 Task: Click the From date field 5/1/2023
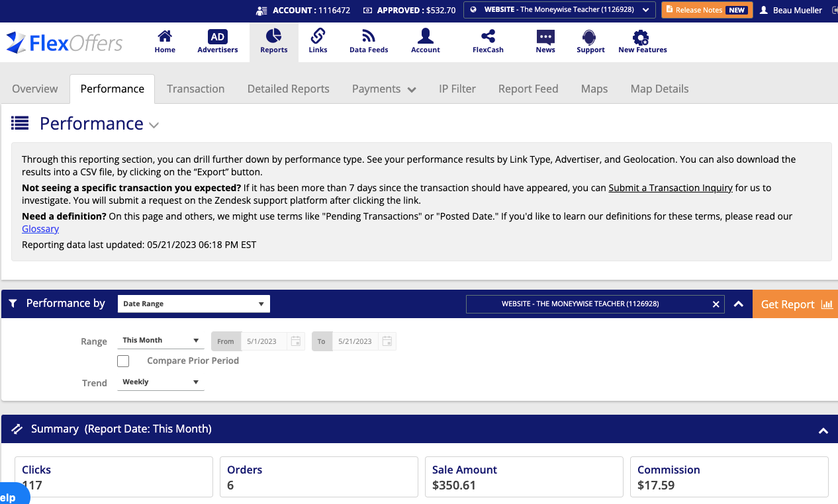265,341
